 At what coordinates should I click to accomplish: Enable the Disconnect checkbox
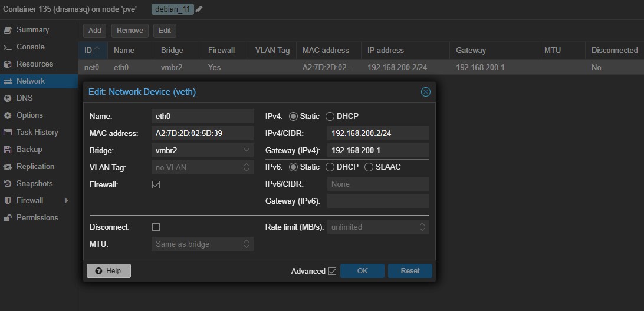pos(156,227)
